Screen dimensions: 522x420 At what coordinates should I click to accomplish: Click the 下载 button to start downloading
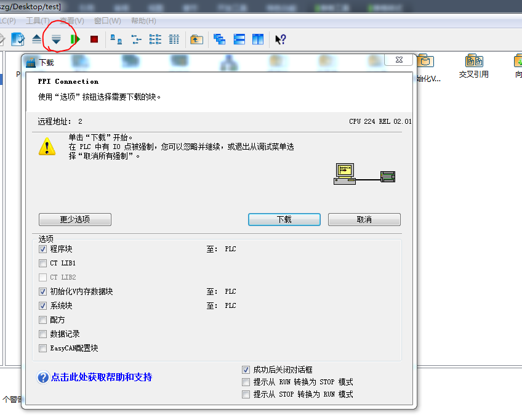coord(284,219)
